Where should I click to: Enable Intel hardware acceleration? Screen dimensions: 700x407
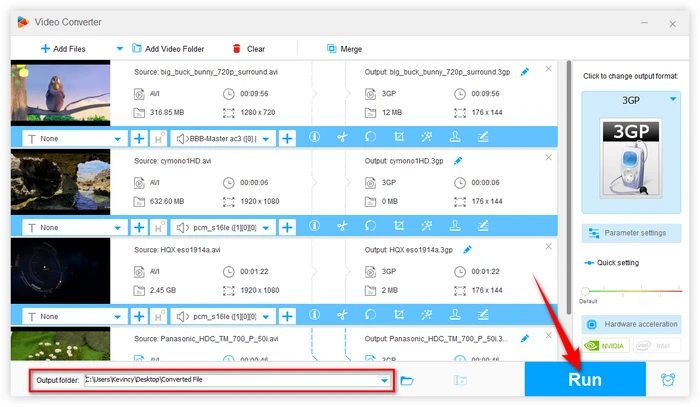pos(657,345)
